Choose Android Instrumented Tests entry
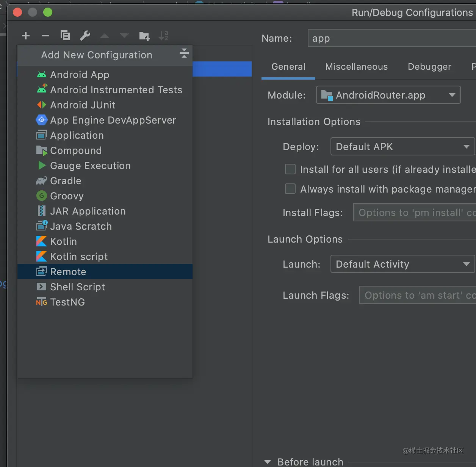 [105, 90]
